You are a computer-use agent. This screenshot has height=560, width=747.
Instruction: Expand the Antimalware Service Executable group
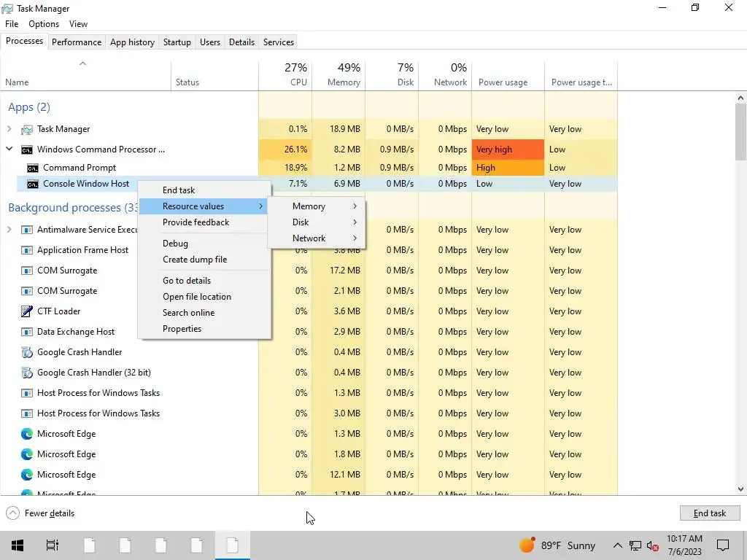9,230
